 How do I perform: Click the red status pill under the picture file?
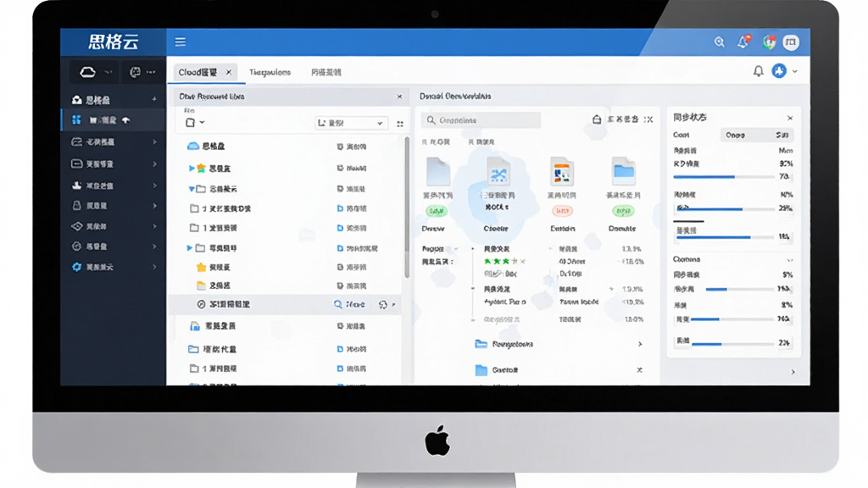562,211
